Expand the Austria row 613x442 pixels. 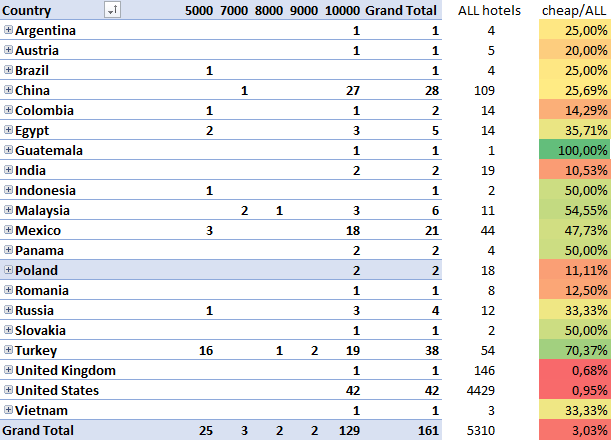click(x=8, y=50)
